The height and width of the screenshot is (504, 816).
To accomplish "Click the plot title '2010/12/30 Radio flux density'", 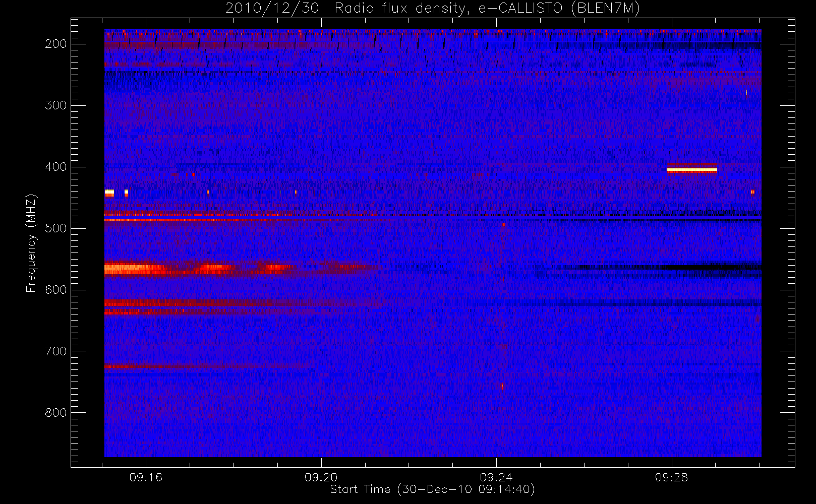I will click(x=432, y=9).
